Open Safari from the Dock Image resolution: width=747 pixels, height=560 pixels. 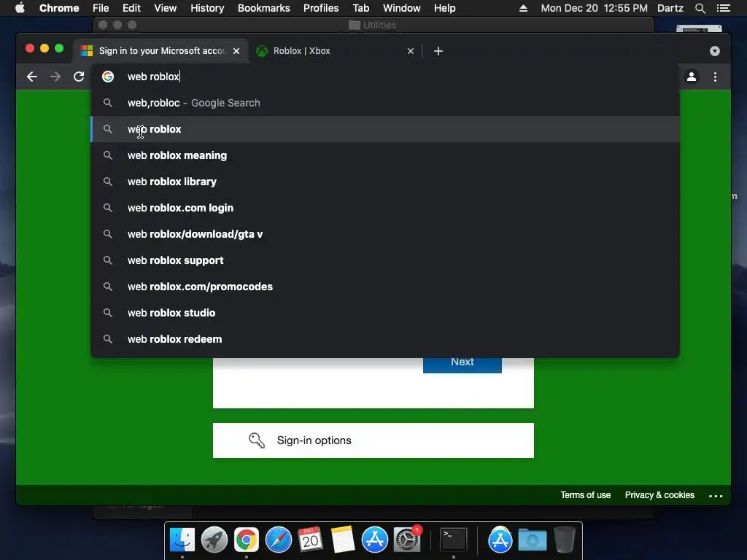(278, 540)
